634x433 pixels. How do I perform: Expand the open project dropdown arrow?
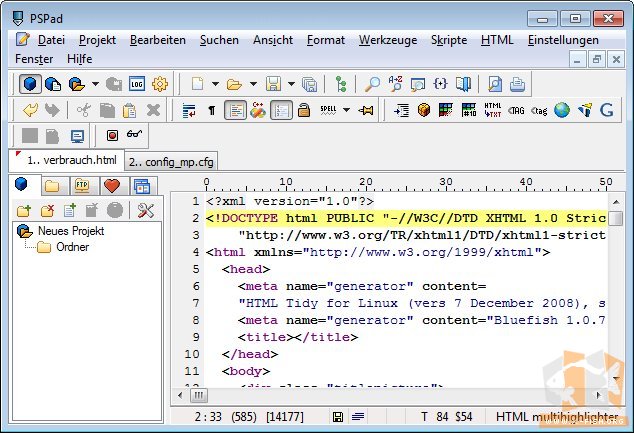tap(95, 84)
